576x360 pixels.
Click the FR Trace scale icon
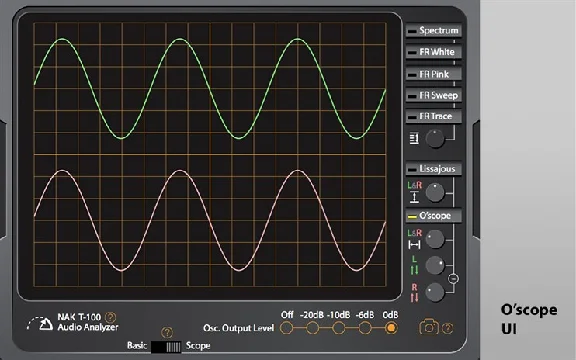414,138
